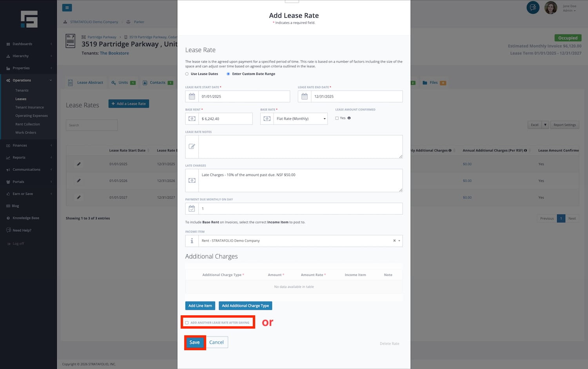The height and width of the screenshot is (369, 588).
Task: Select the Use Lease Dates radio option
Action: 187,74
